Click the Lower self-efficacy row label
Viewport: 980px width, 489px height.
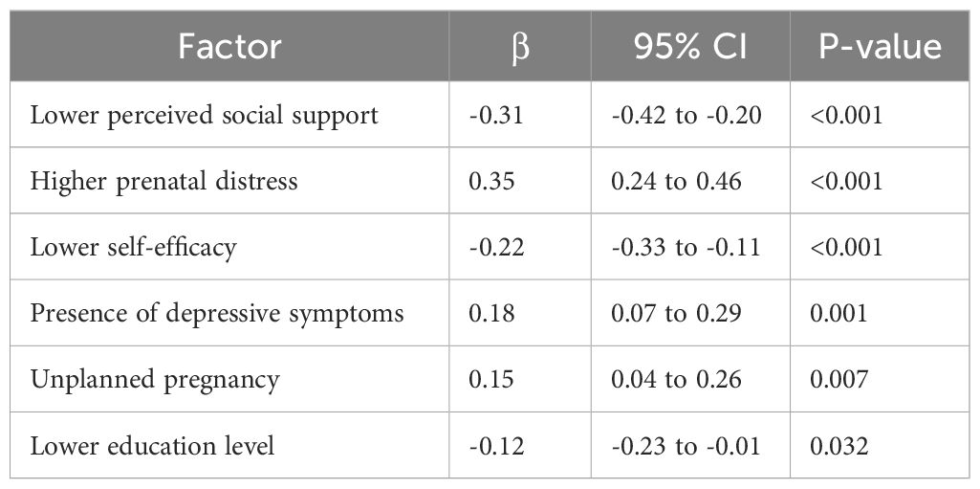(x=133, y=247)
